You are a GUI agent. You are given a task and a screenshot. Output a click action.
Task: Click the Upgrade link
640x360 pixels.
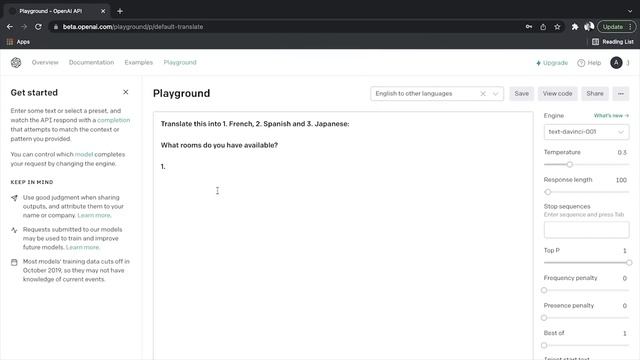coord(552,63)
